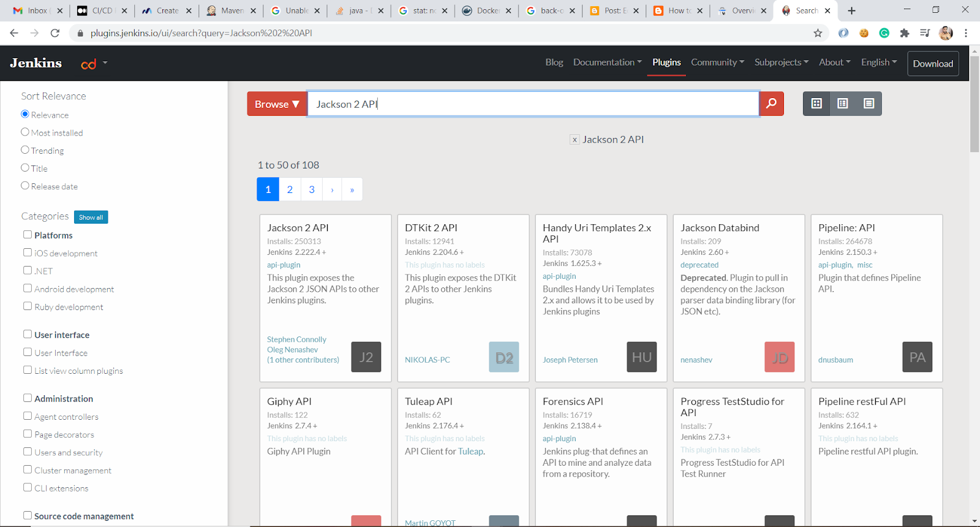Switch to tiles view icon
Screen dimensions: 980x527
816,104
